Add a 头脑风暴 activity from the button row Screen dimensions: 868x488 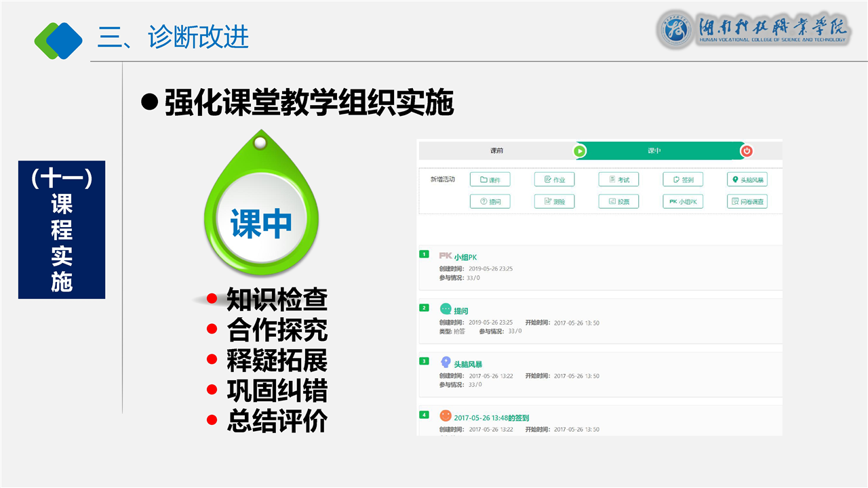(747, 180)
